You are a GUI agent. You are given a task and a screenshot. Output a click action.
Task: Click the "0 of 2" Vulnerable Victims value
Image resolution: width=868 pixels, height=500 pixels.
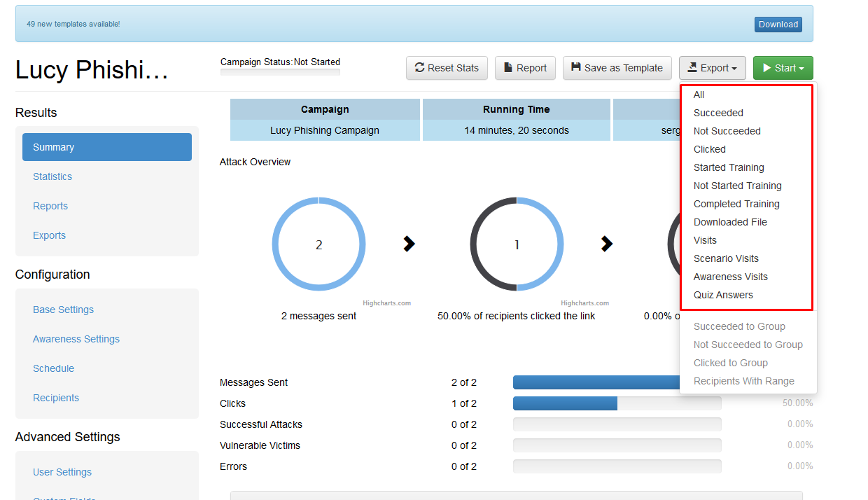click(464, 445)
